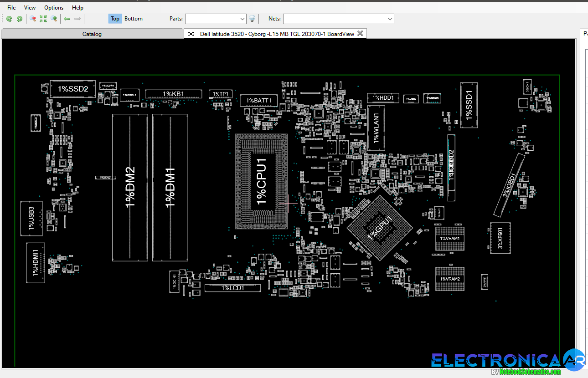Close the Dell latitude 3520 BoardView tab
Image resolution: width=588 pixels, height=378 pixels.
pos(360,33)
